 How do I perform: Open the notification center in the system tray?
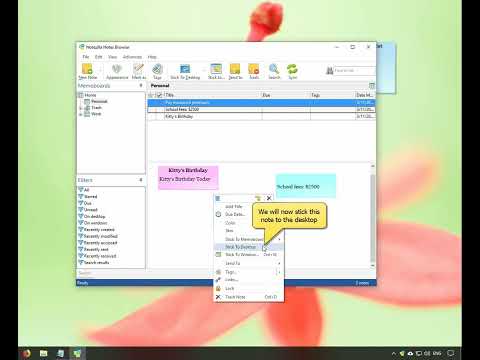pyautogui.click(x=451, y=353)
